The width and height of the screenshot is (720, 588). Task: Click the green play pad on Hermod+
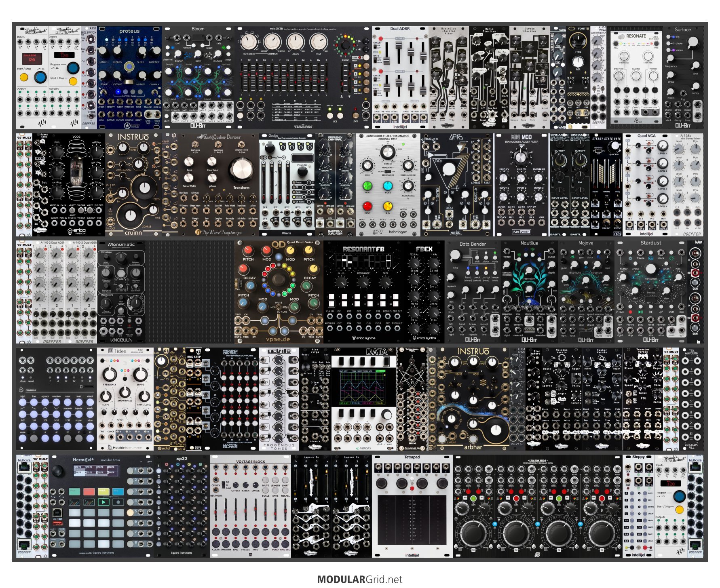(x=103, y=502)
